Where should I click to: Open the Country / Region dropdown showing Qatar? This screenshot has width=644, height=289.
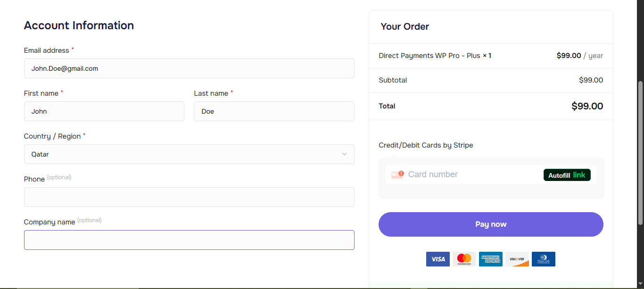[x=189, y=154]
